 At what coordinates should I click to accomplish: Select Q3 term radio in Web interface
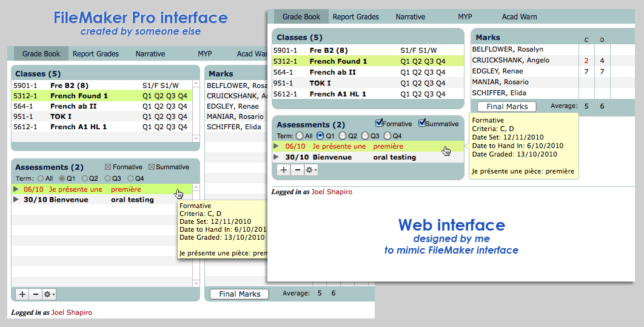[364, 135]
